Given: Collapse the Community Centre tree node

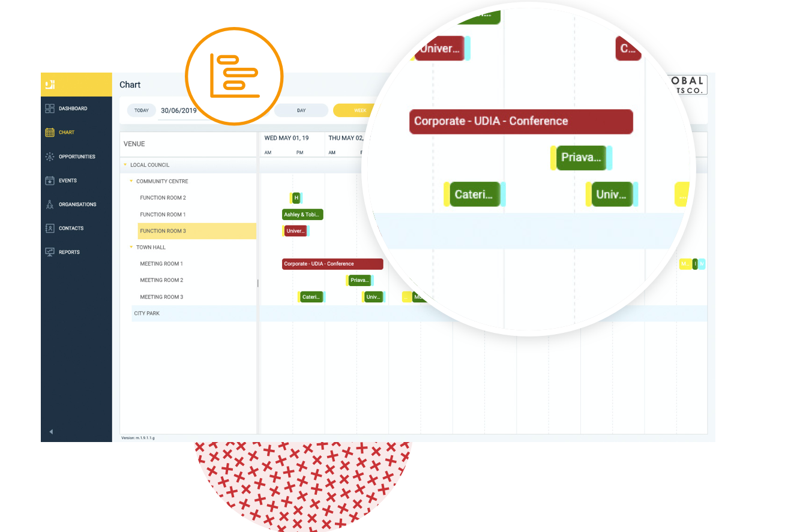Looking at the screenshot, I should pyautogui.click(x=131, y=181).
